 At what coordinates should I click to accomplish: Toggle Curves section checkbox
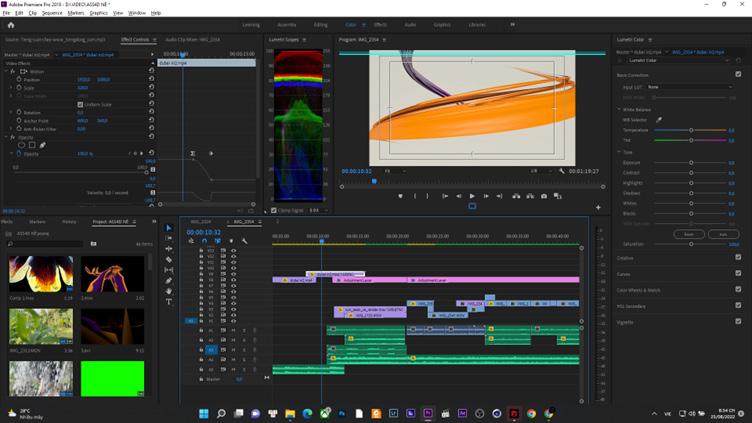pos(738,273)
